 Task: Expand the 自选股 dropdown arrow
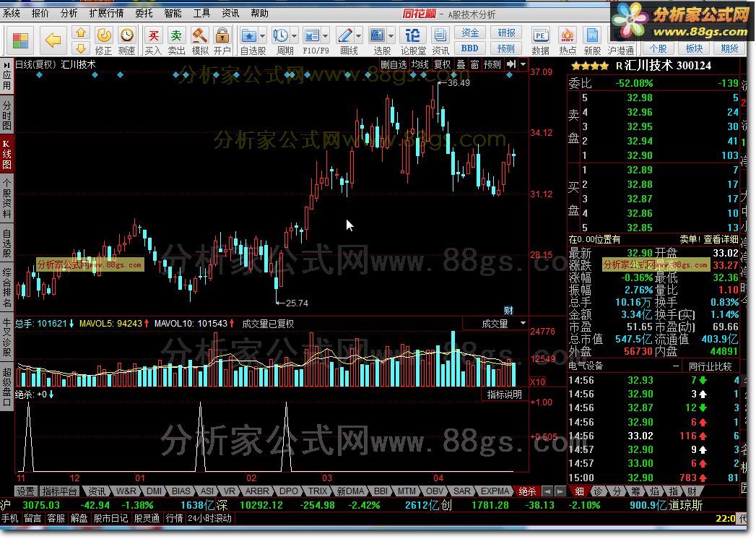(x=263, y=35)
